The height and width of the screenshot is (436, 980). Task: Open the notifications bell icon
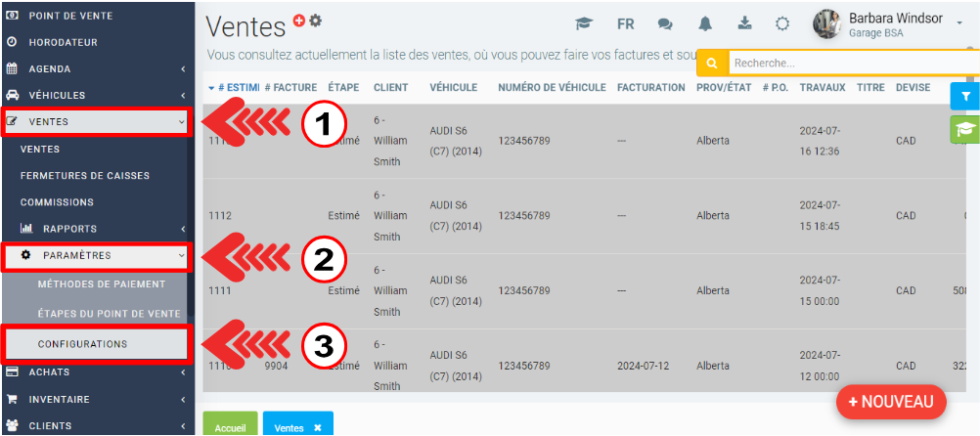[705, 24]
